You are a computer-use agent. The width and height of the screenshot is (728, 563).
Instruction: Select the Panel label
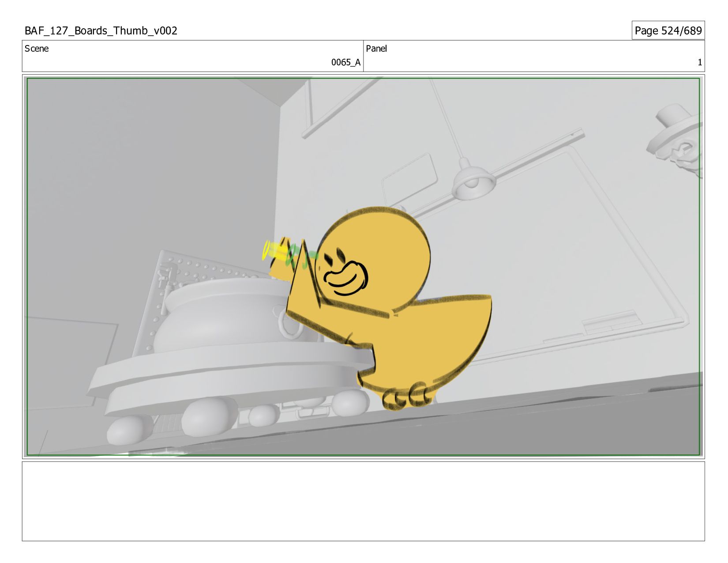(x=376, y=49)
